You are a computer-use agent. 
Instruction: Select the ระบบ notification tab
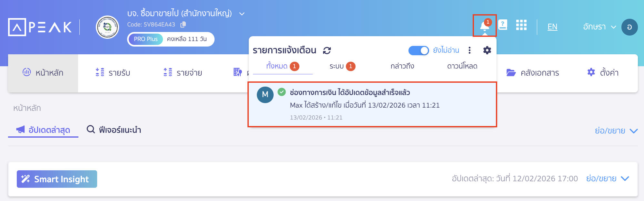[342, 66]
